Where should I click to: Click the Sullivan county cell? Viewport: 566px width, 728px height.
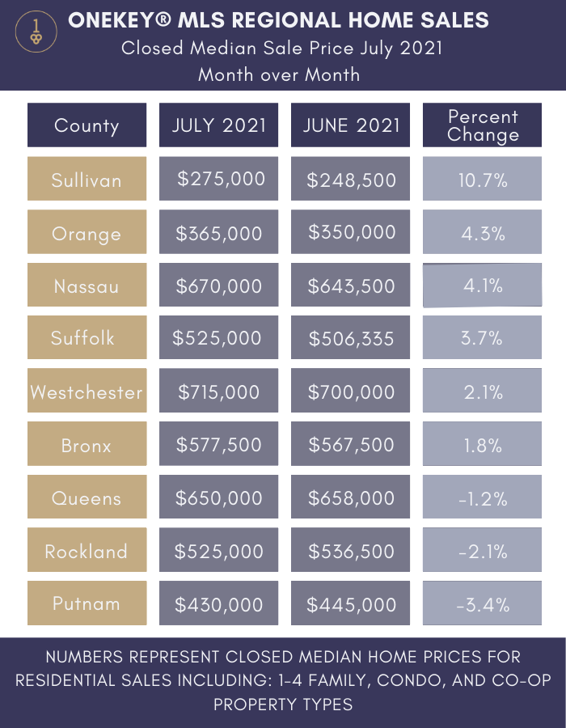pos(87,179)
